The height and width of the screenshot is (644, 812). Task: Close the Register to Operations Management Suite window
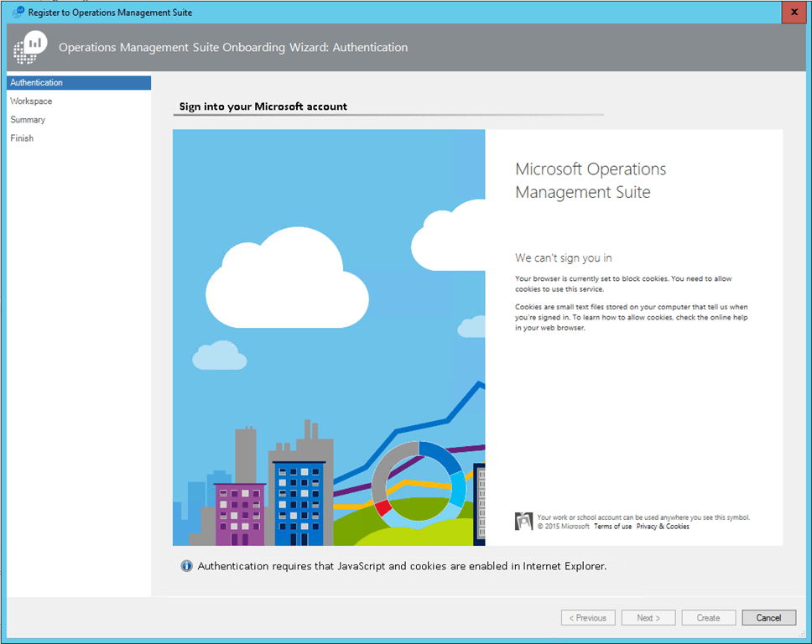[x=794, y=12]
